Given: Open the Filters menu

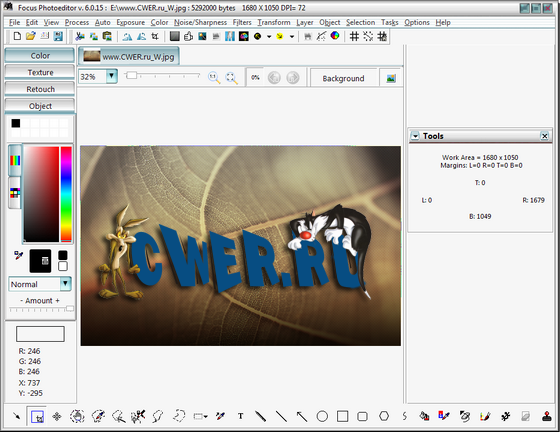Looking at the screenshot, I should tap(242, 22).
